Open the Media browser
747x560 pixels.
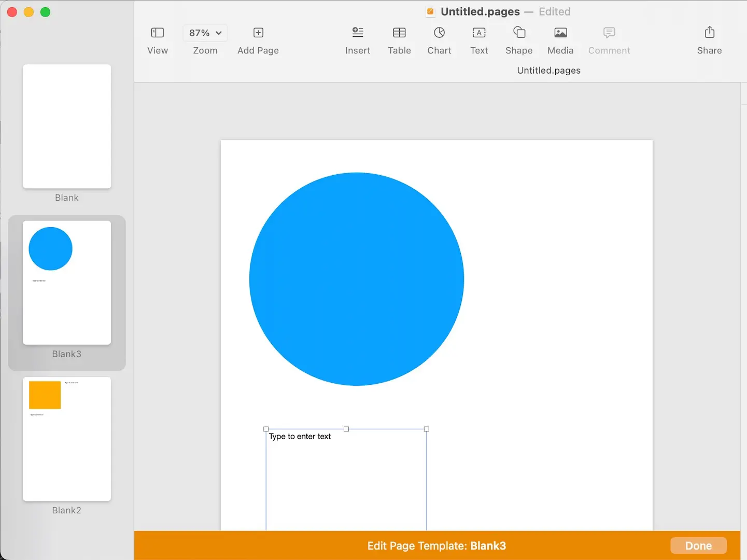click(x=560, y=33)
